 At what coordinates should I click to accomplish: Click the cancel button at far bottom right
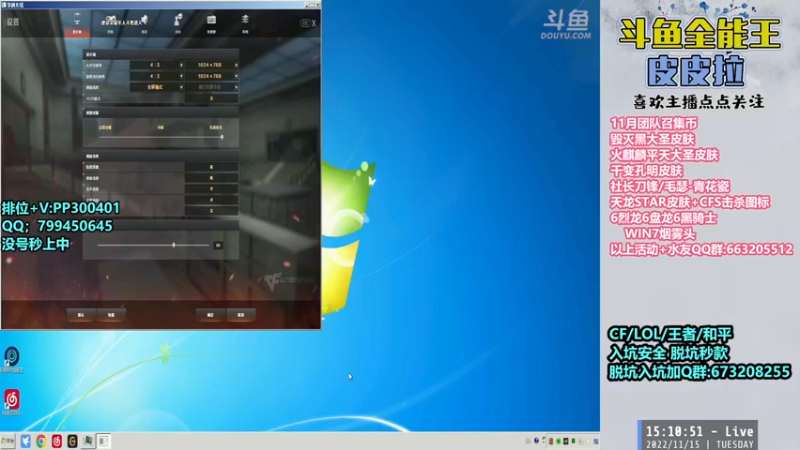(x=241, y=315)
